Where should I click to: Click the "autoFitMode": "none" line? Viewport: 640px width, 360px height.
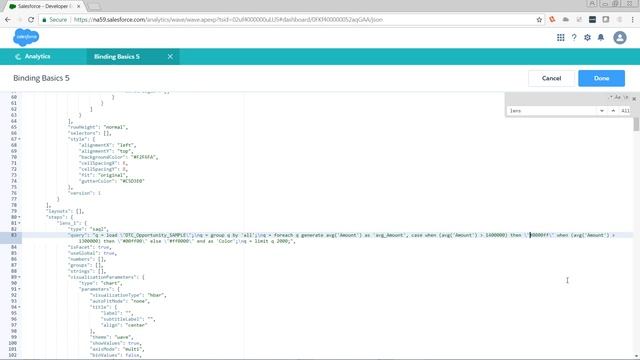(120, 301)
